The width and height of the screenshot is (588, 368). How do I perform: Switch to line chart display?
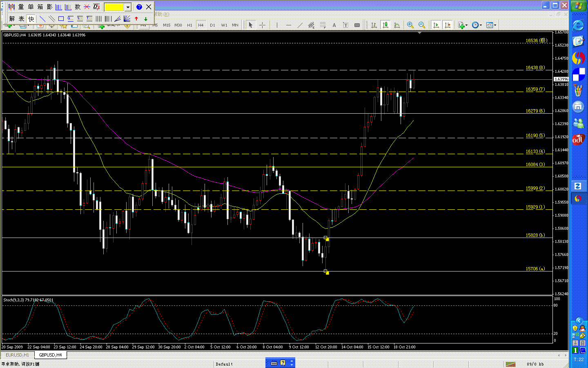396,25
